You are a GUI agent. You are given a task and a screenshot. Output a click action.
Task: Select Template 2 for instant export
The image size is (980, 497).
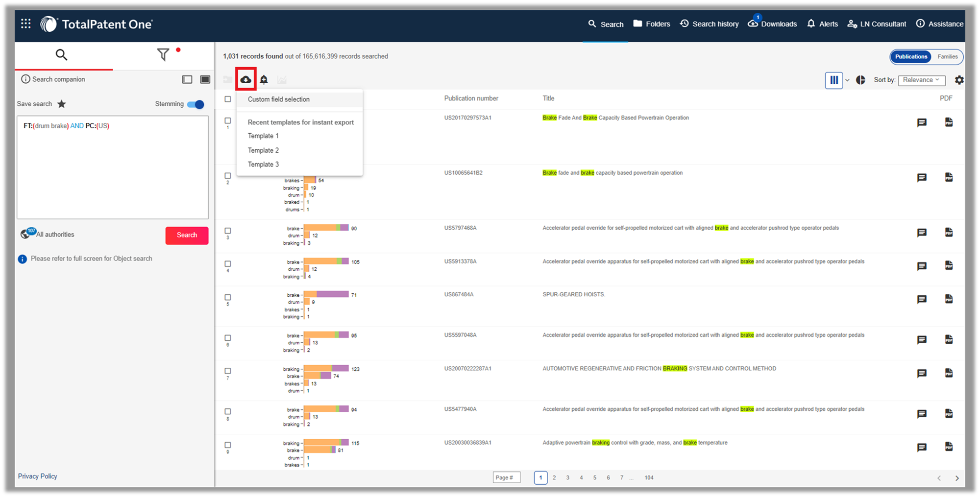(x=263, y=150)
